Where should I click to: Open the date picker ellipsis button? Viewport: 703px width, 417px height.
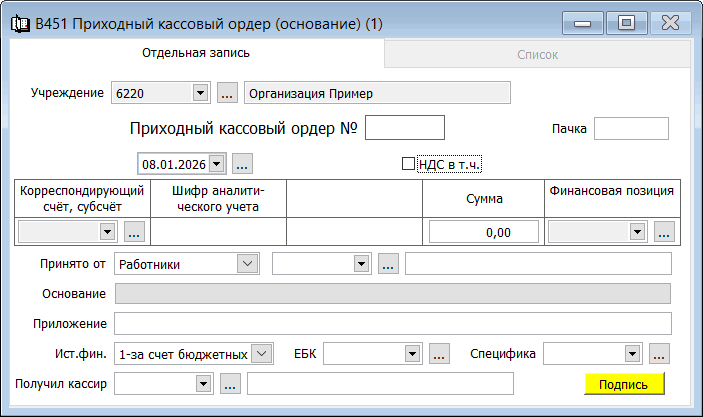(243, 163)
